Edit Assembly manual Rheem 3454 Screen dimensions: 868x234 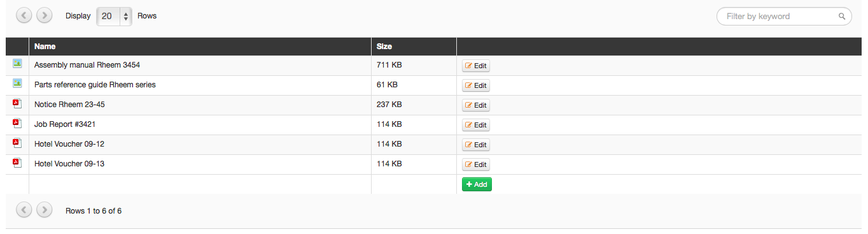coord(476,66)
